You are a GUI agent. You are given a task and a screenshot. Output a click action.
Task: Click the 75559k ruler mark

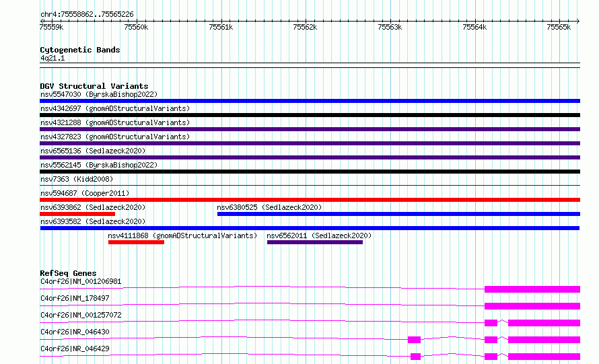click(x=52, y=27)
